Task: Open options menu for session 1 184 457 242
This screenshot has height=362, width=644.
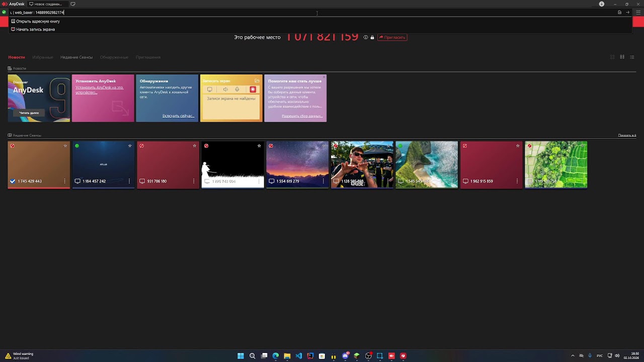Action: pos(129,181)
